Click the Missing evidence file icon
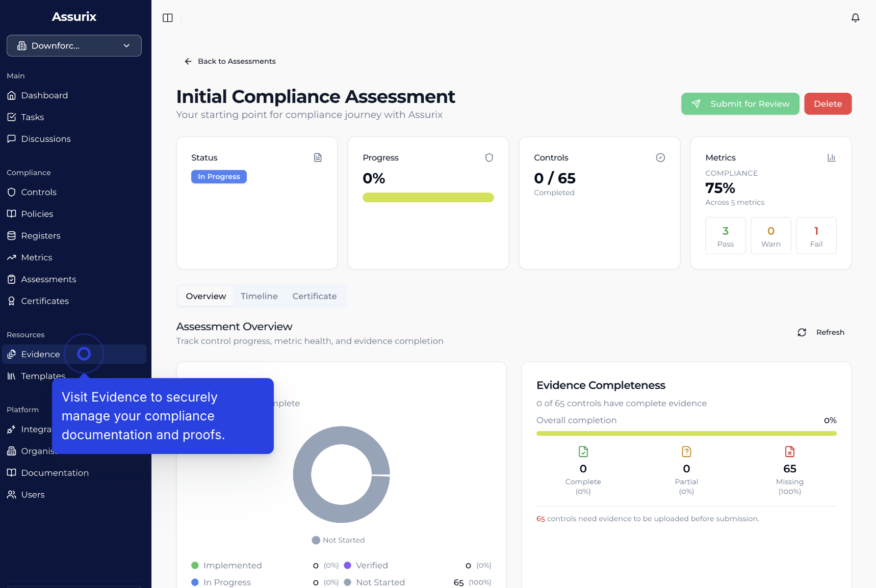Screen dimensions: 876x588 click(789, 451)
